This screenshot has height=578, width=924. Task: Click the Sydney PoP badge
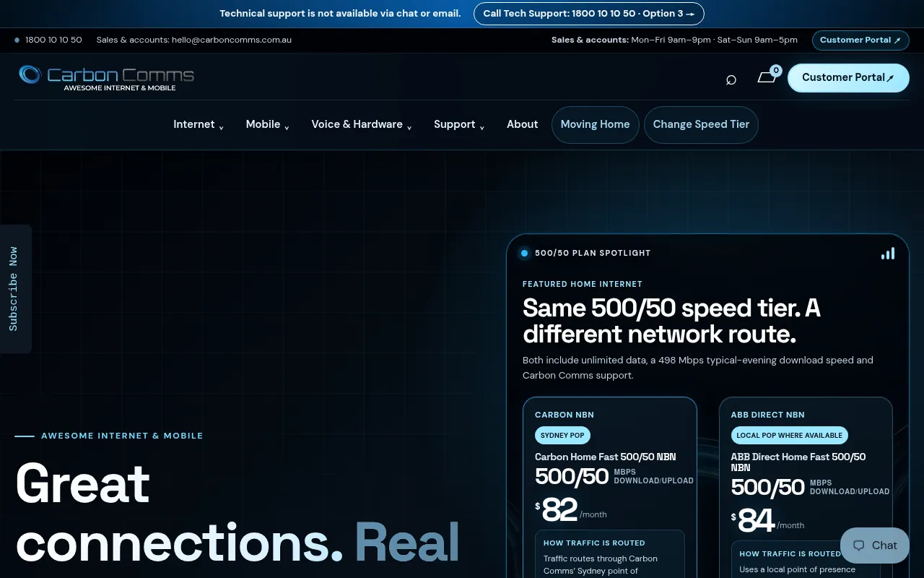click(x=562, y=436)
